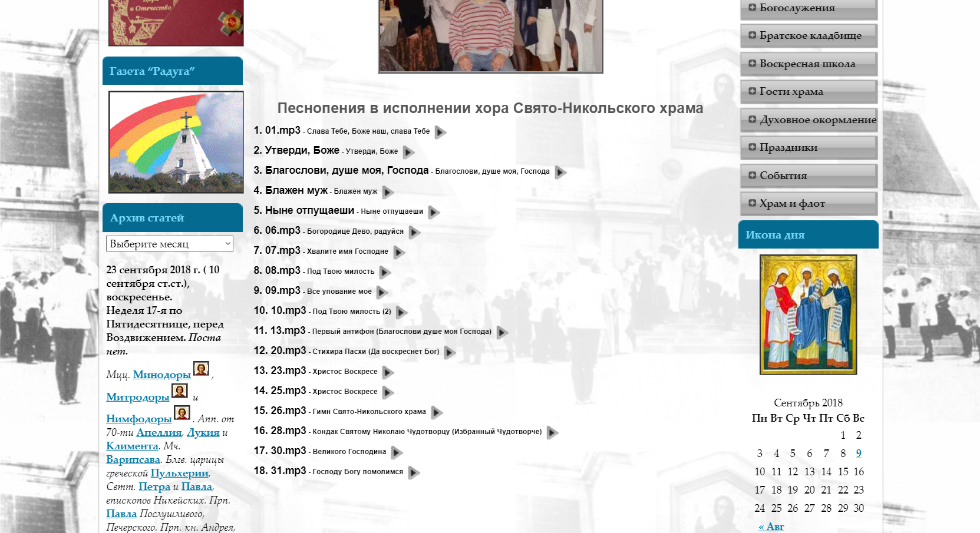Play 31.mp3 Господу Богу помолимся
980x533 pixels.
pos(414,472)
